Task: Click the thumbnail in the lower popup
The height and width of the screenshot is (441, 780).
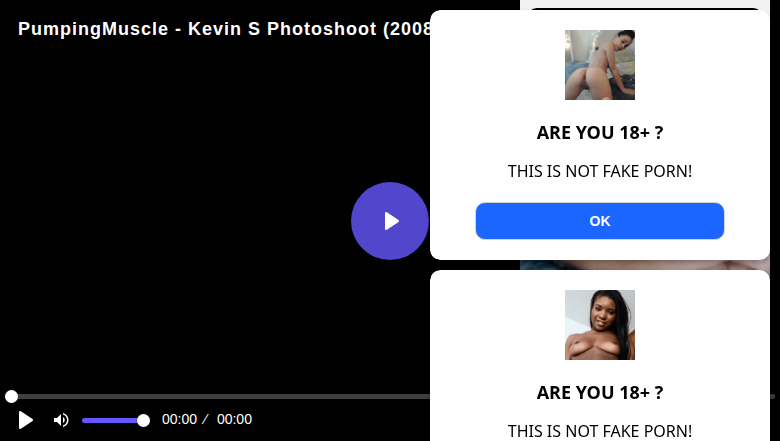Action: 599,325
